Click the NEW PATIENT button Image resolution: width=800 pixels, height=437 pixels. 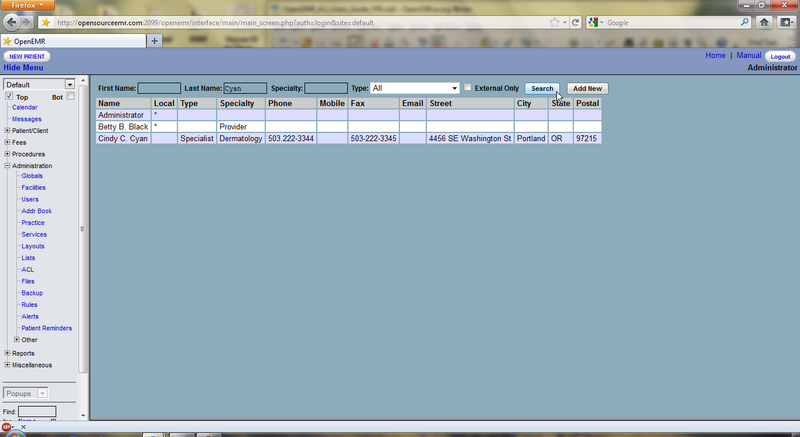[x=27, y=56]
